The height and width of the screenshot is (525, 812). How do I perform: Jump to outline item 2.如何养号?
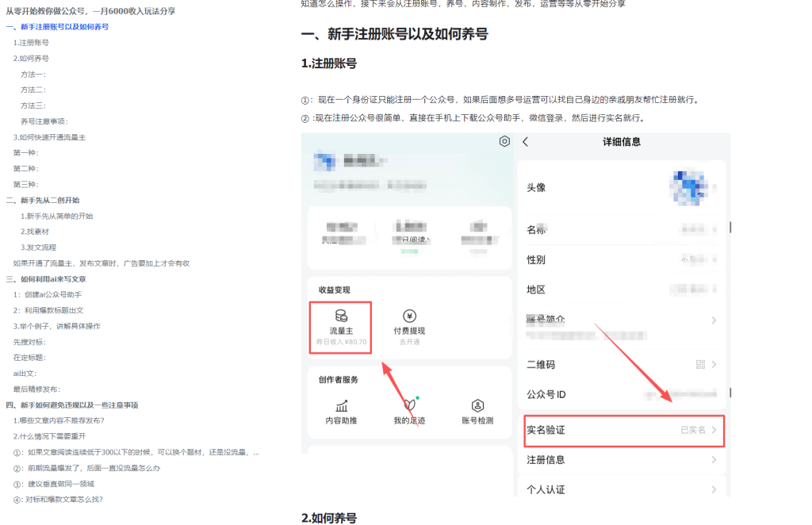[x=31, y=59]
